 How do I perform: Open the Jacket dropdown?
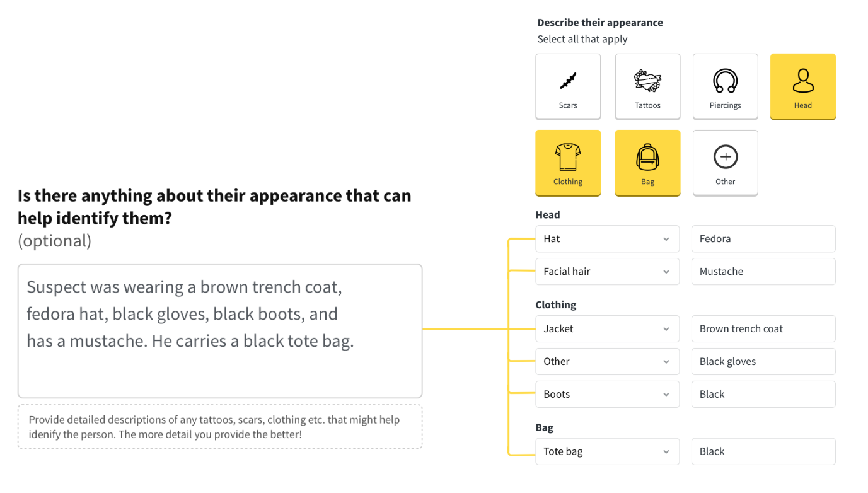[607, 329]
